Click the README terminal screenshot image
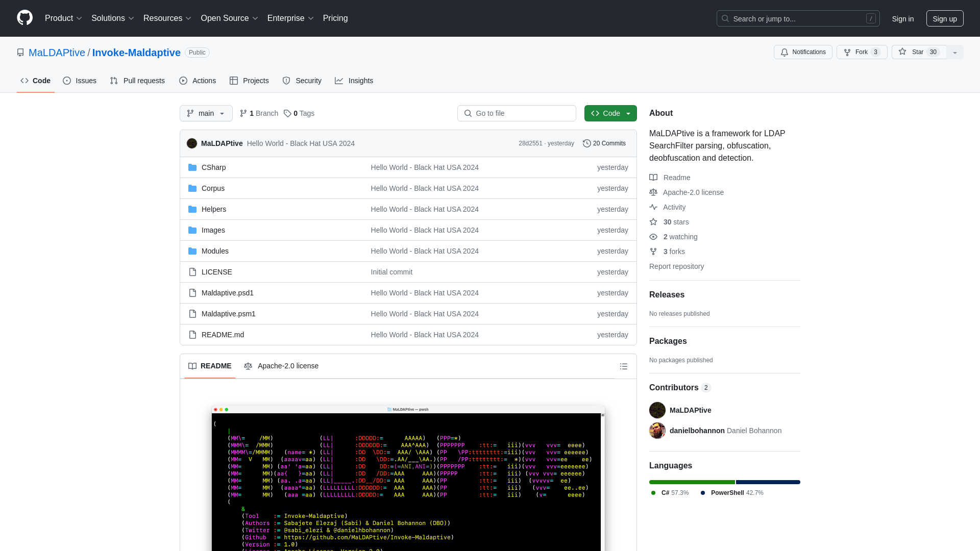The width and height of the screenshot is (980, 551). pos(408,478)
